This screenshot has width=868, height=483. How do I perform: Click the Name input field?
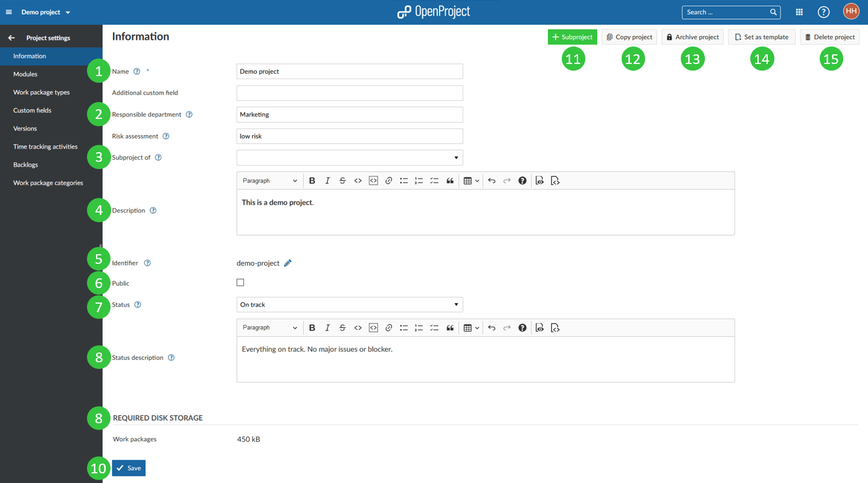click(x=350, y=71)
